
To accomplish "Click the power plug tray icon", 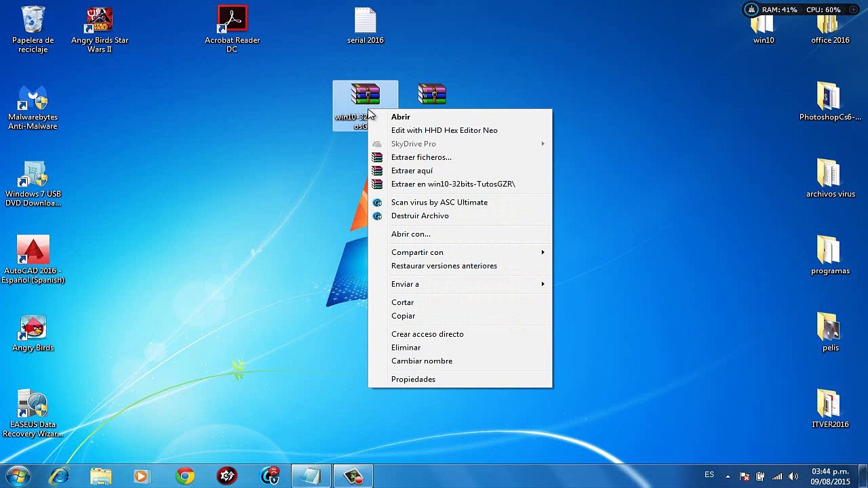I will [x=760, y=476].
